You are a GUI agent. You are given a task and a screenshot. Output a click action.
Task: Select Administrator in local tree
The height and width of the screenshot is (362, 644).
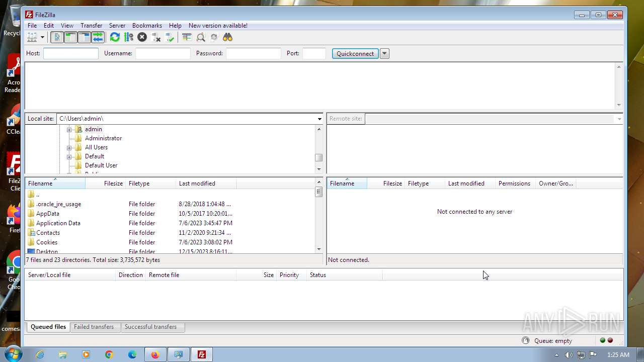tap(103, 138)
